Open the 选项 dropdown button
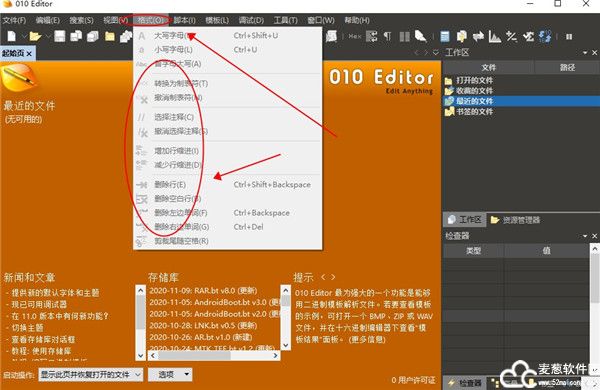 (170, 374)
